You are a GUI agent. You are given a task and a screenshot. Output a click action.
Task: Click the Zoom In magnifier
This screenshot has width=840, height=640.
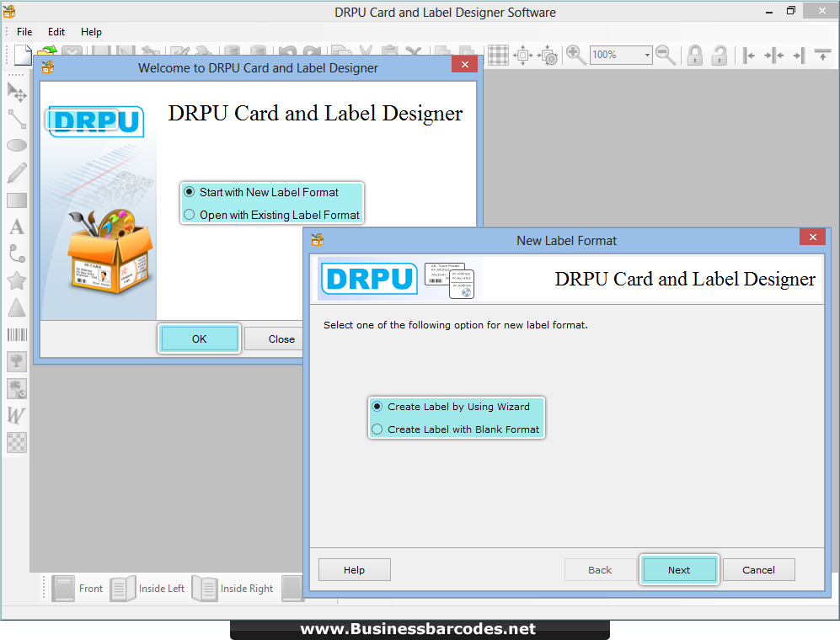coord(575,55)
